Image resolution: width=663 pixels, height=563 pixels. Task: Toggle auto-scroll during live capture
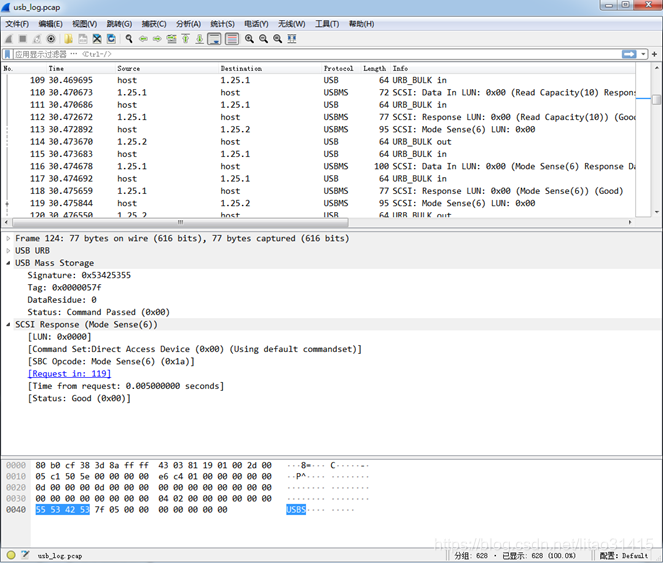coord(214,39)
